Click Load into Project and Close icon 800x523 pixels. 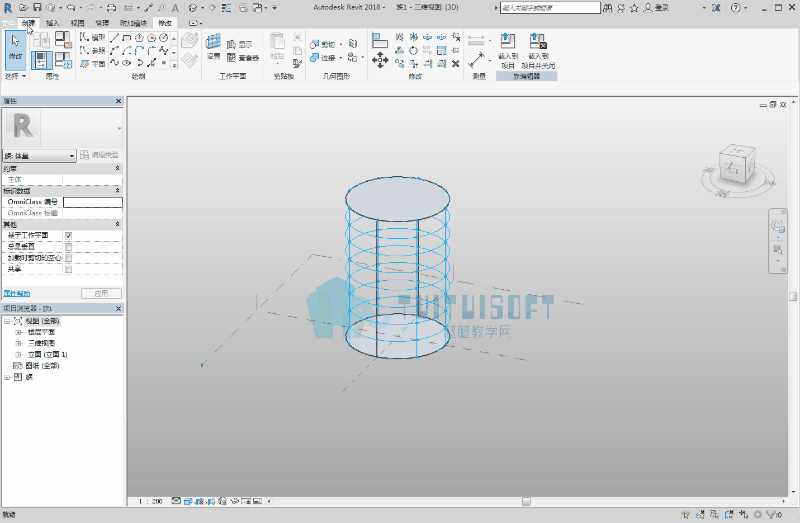pos(538,50)
